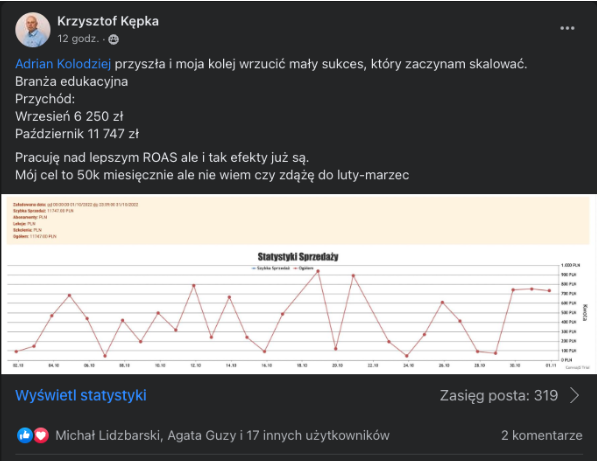Open Krzysztof Kępka author name link
The height and width of the screenshot is (461, 597).
108,21
